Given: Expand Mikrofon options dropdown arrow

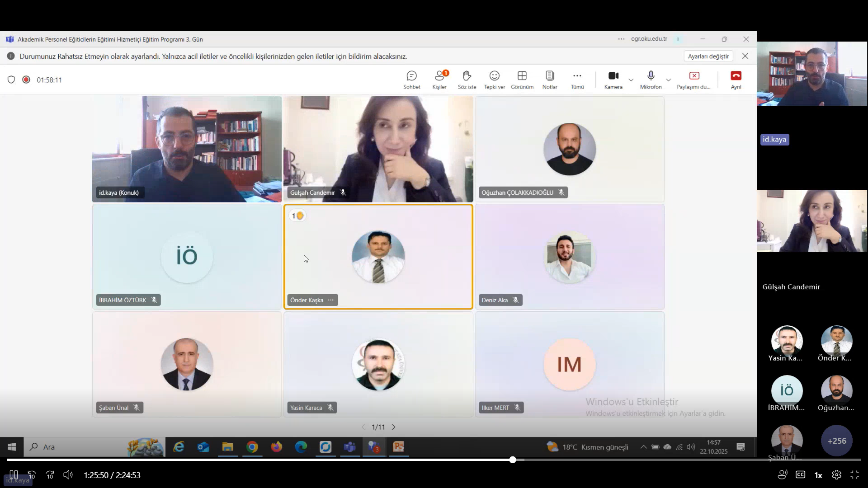Looking at the screenshot, I should pos(668,80).
